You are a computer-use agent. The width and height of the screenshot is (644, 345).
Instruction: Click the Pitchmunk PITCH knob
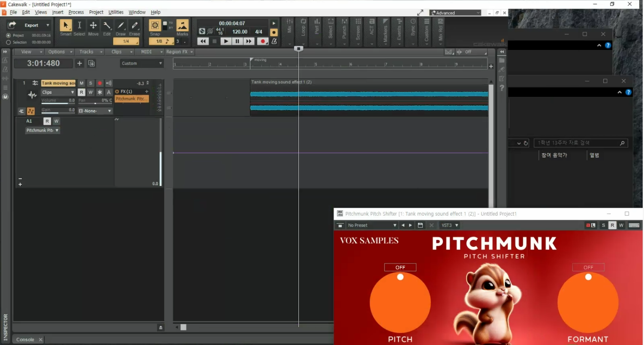pos(400,303)
